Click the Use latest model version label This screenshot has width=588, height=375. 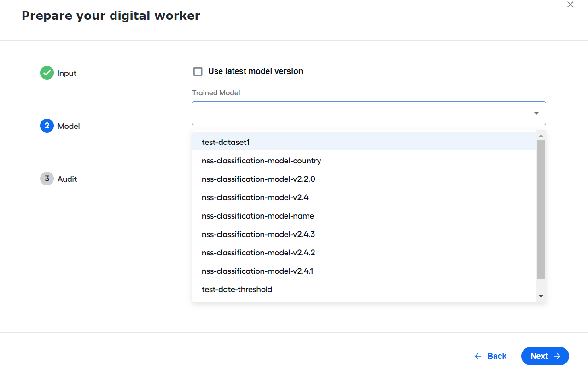point(256,71)
